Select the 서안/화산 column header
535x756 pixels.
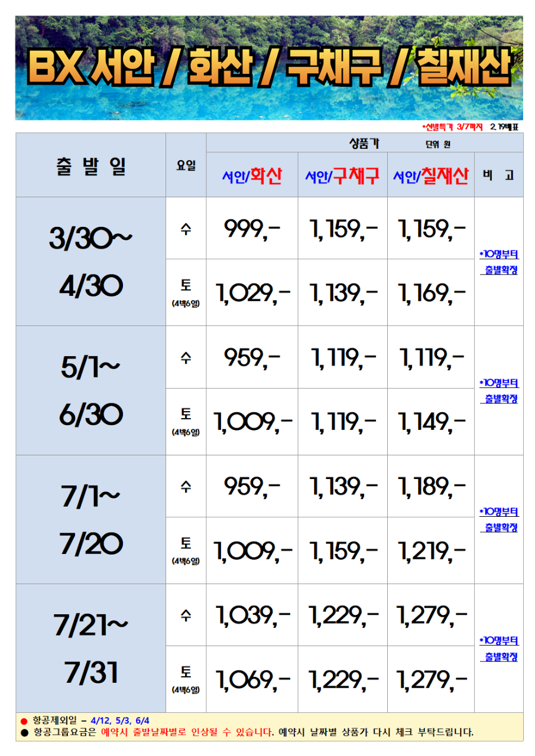point(252,175)
